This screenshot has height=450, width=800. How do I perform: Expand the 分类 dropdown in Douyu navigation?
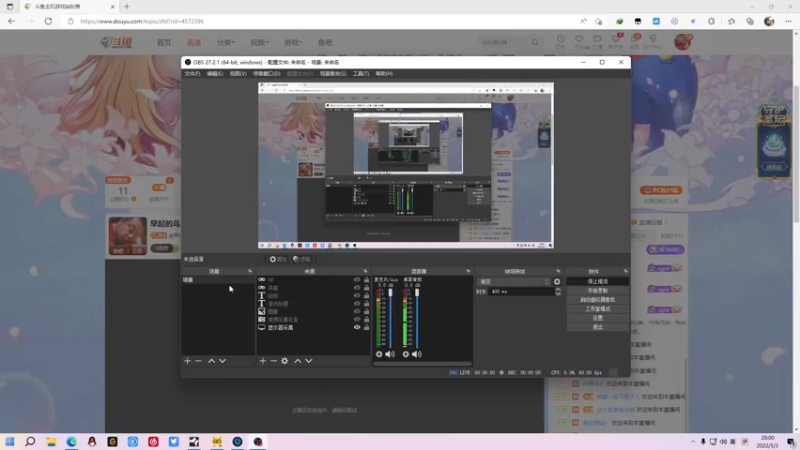pos(226,42)
